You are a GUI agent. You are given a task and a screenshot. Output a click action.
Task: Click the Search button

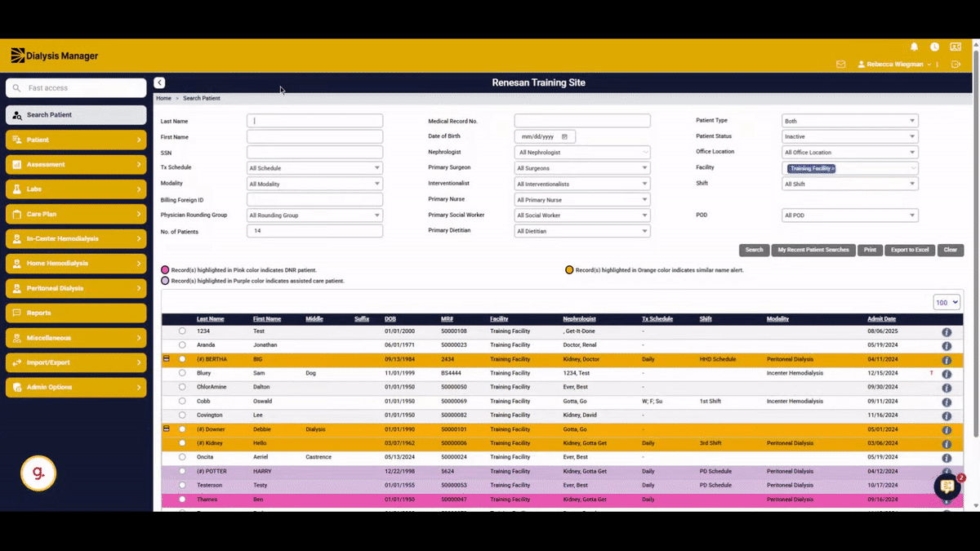tap(754, 250)
